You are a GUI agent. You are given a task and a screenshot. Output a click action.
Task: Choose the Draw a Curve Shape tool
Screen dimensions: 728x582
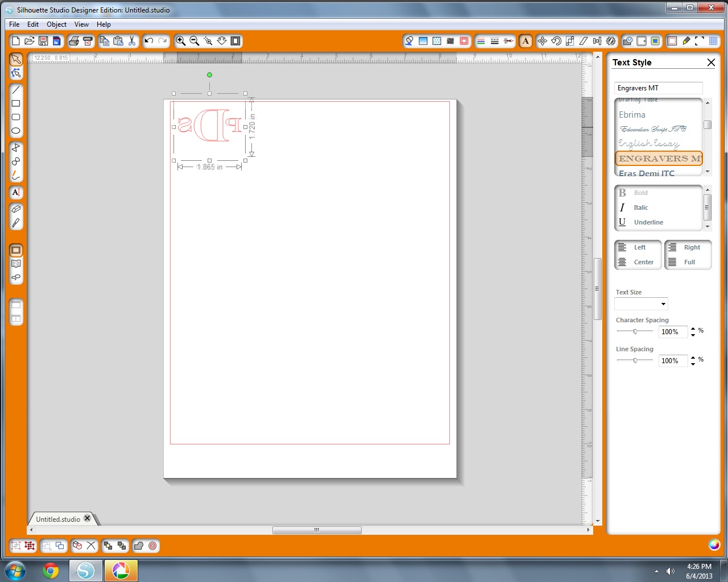coord(16,161)
